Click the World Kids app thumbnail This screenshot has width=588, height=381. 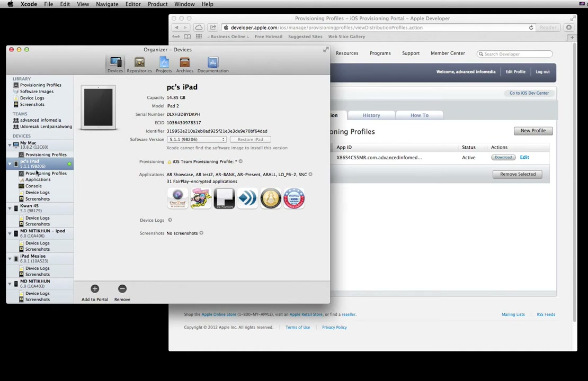(x=294, y=198)
